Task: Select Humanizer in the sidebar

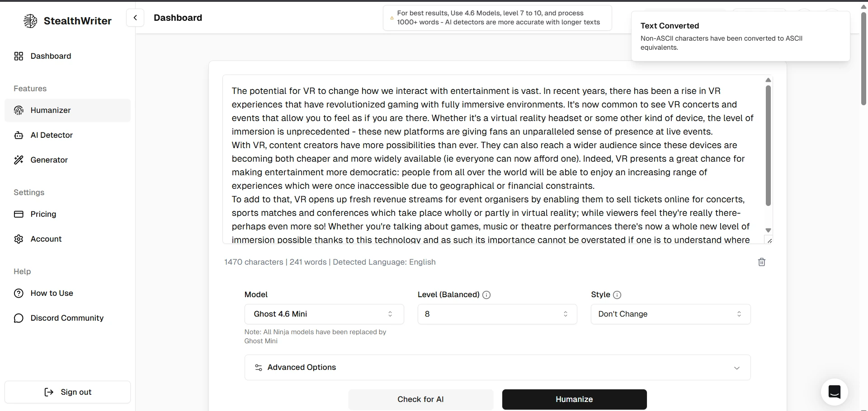Action: pyautogui.click(x=67, y=110)
